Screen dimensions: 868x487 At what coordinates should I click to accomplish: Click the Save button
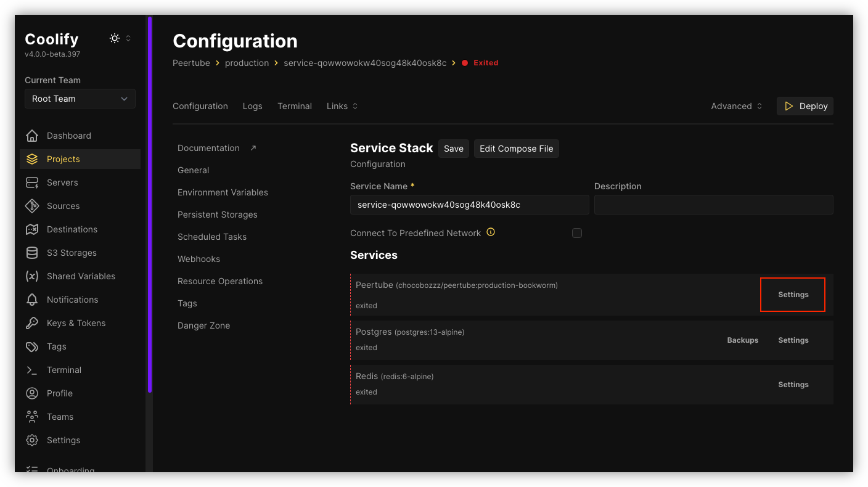tap(454, 149)
